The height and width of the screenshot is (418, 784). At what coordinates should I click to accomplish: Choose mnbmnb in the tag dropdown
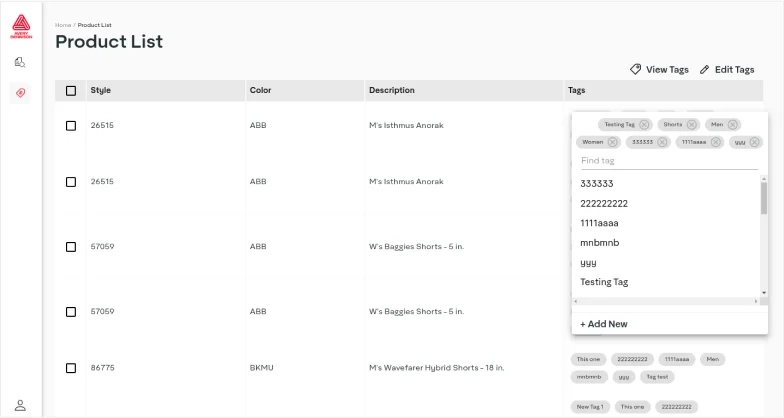(x=600, y=243)
